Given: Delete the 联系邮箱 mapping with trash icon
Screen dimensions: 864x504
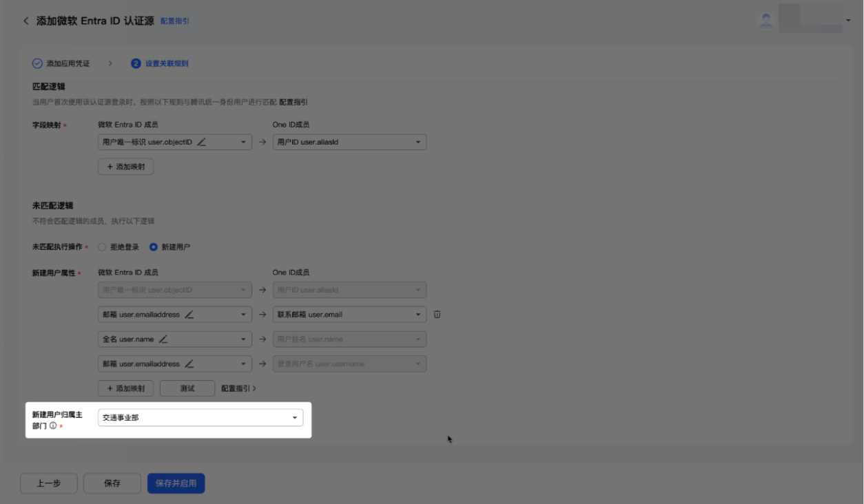Looking at the screenshot, I should tap(437, 315).
